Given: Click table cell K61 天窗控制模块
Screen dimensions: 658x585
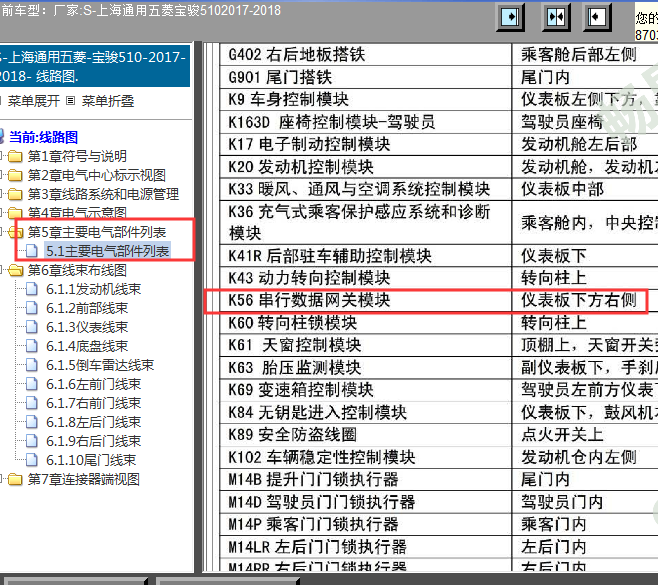Looking at the screenshot, I should coord(366,345).
